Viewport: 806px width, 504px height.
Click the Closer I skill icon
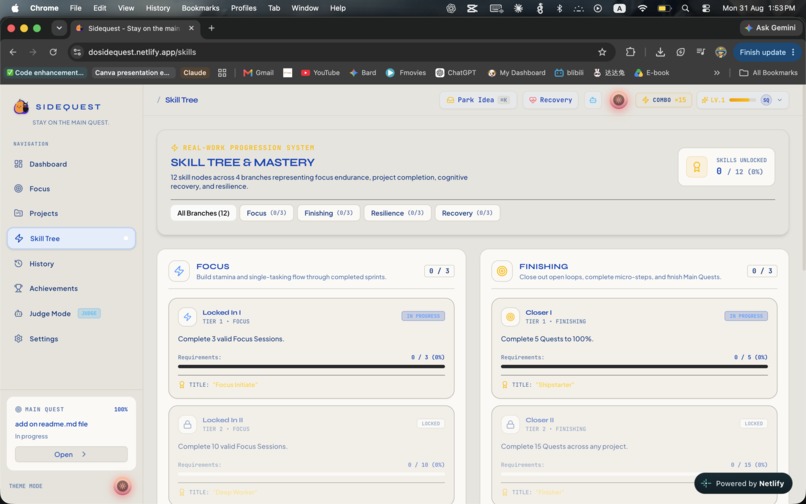point(510,317)
